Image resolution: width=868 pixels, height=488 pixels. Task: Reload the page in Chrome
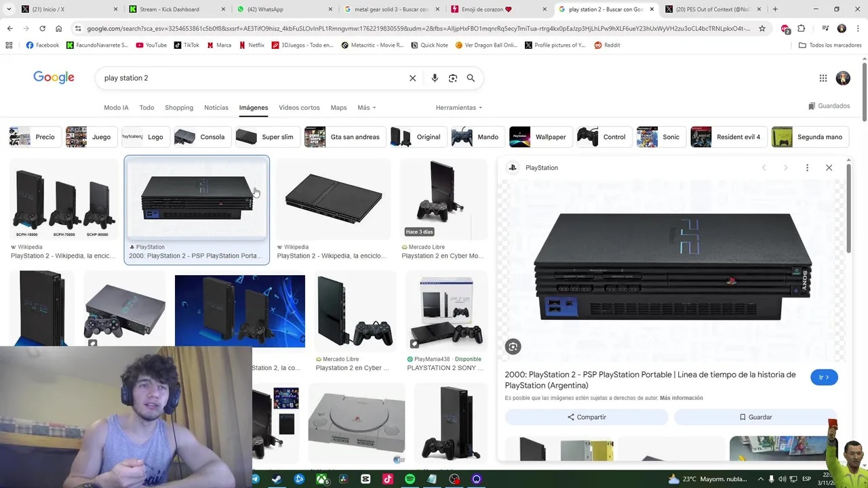pos(42,28)
